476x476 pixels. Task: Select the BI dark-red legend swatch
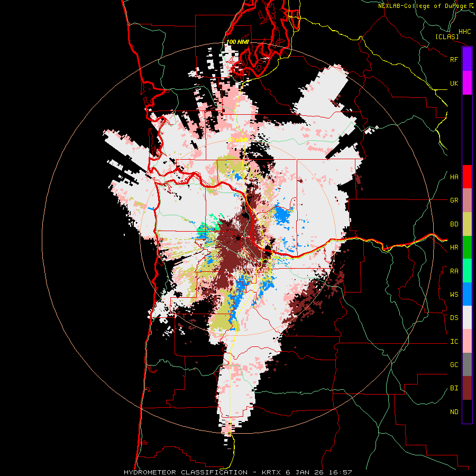(x=467, y=388)
